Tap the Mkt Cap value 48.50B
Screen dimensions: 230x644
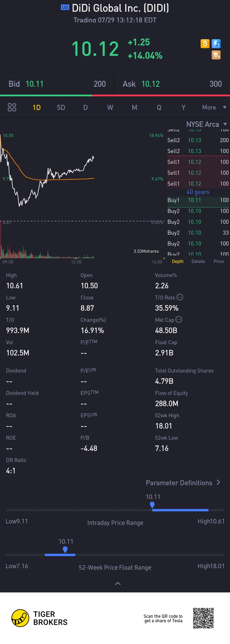[166, 331]
